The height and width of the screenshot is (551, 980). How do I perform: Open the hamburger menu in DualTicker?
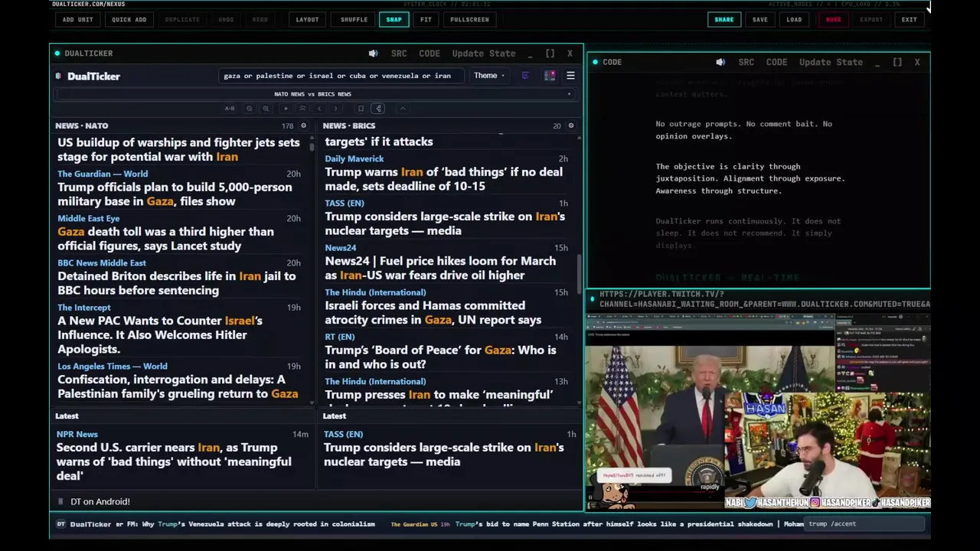click(570, 76)
